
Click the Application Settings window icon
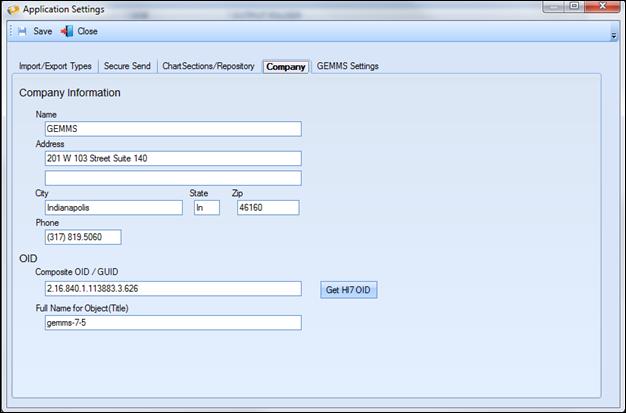coord(11,9)
